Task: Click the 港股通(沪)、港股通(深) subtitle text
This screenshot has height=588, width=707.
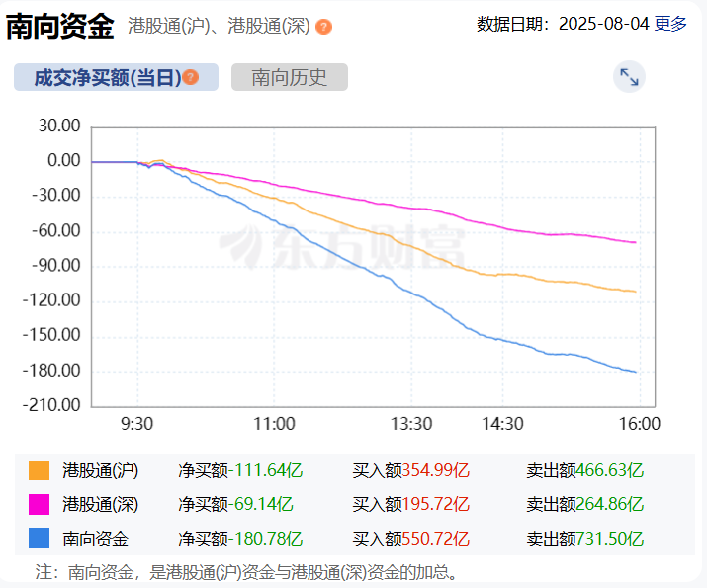Action: click(220, 26)
